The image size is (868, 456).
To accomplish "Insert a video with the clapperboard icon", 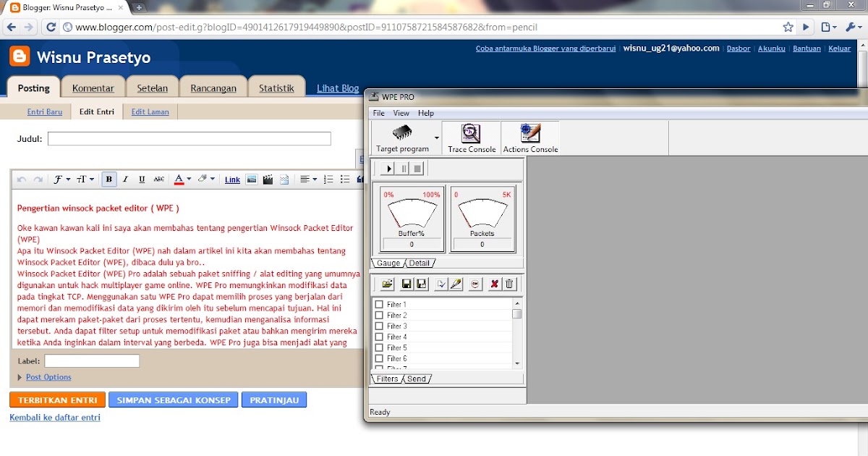I will pos(268,180).
